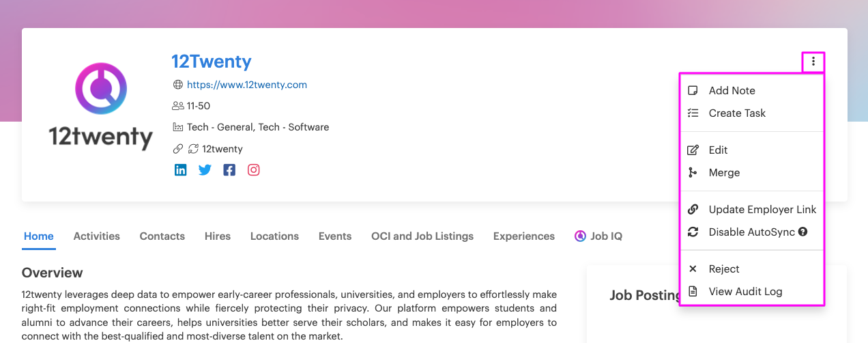
Task: Select Add Note from menu
Action: (x=752, y=91)
